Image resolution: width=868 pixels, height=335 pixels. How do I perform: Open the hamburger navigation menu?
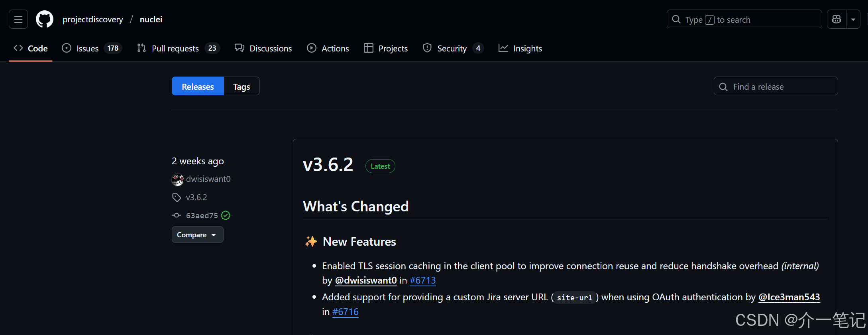coord(18,19)
